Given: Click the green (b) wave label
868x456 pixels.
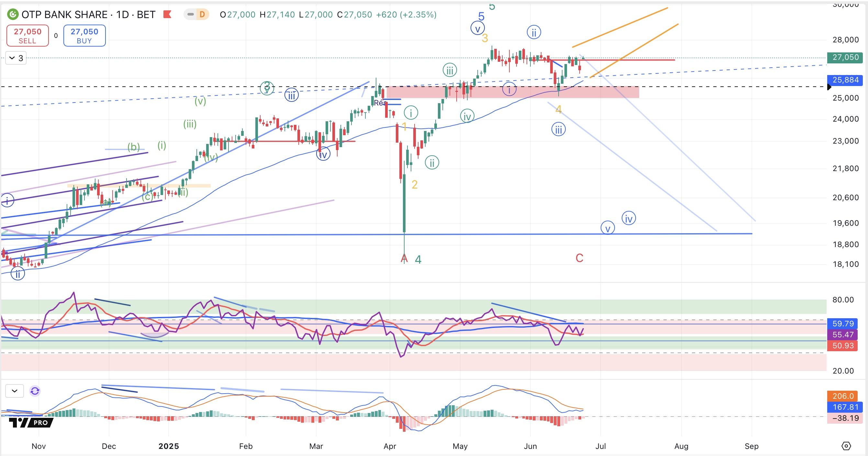Looking at the screenshot, I should [133, 147].
